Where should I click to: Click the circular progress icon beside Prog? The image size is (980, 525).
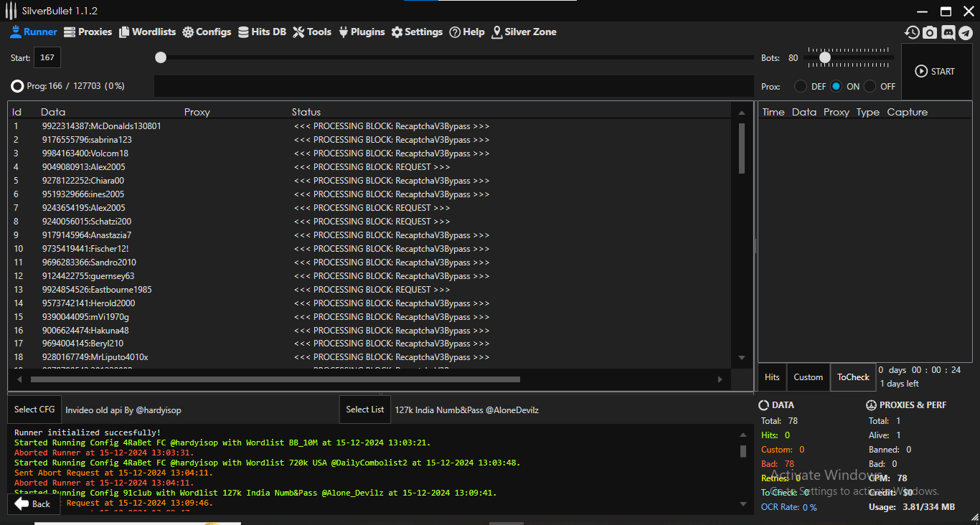[x=17, y=86]
